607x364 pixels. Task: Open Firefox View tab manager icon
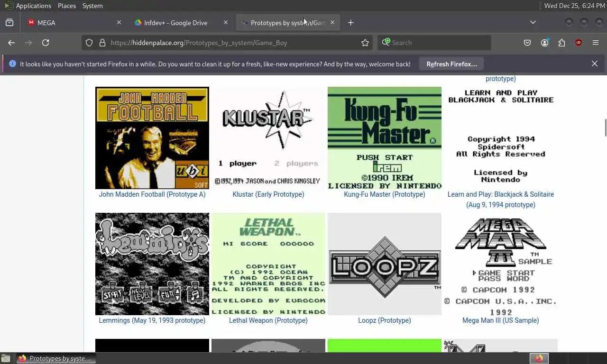9,22
